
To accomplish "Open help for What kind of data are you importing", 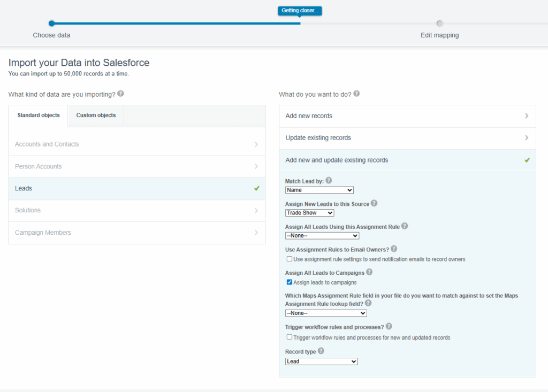I will tap(121, 94).
